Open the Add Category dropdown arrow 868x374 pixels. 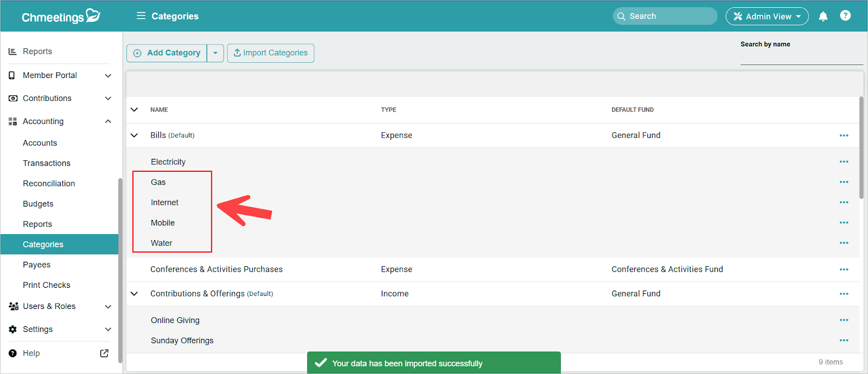215,53
